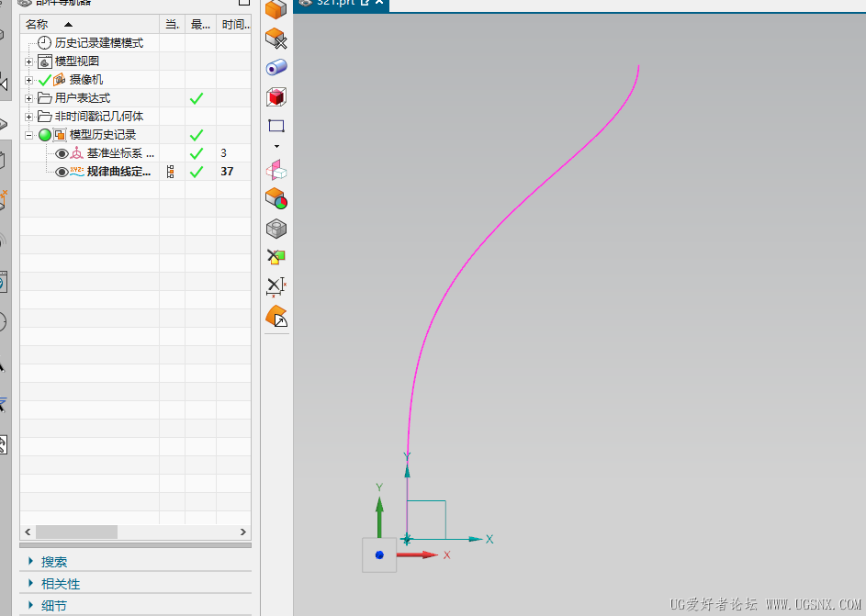Collapse the 模型历史记录 tree node

[28, 135]
